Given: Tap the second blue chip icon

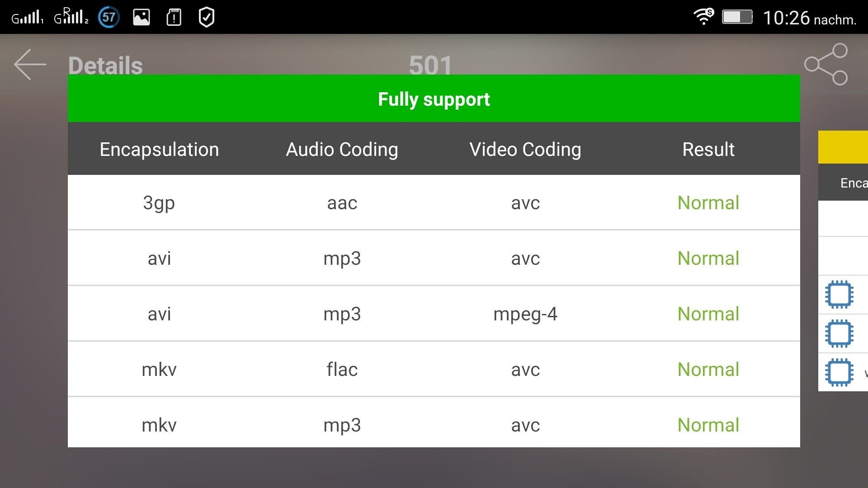Looking at the screenshot, I should click(x=839, y=333).
